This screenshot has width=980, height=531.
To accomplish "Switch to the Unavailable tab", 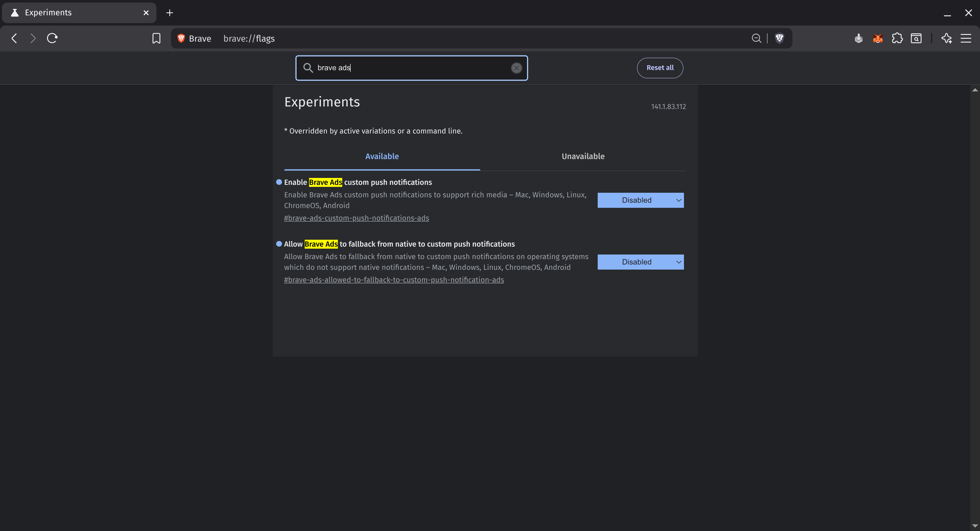I will 583,156.
